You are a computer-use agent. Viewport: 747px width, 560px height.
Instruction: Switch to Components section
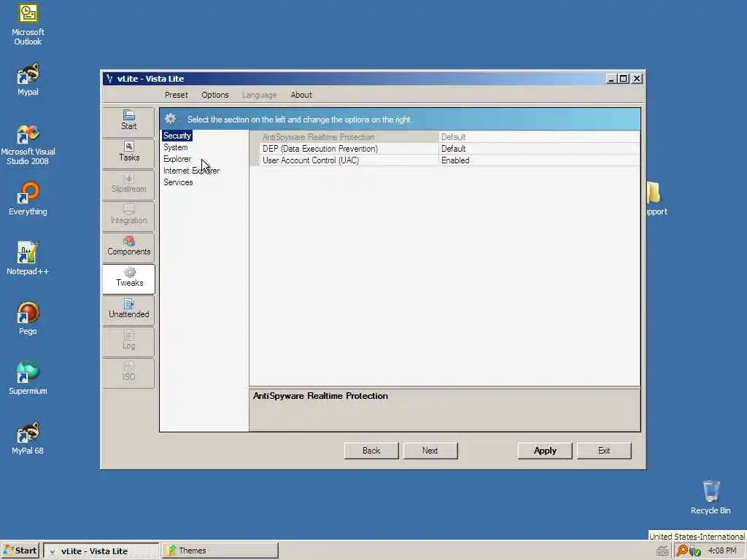pyautogui.click(x=128, y=246)
